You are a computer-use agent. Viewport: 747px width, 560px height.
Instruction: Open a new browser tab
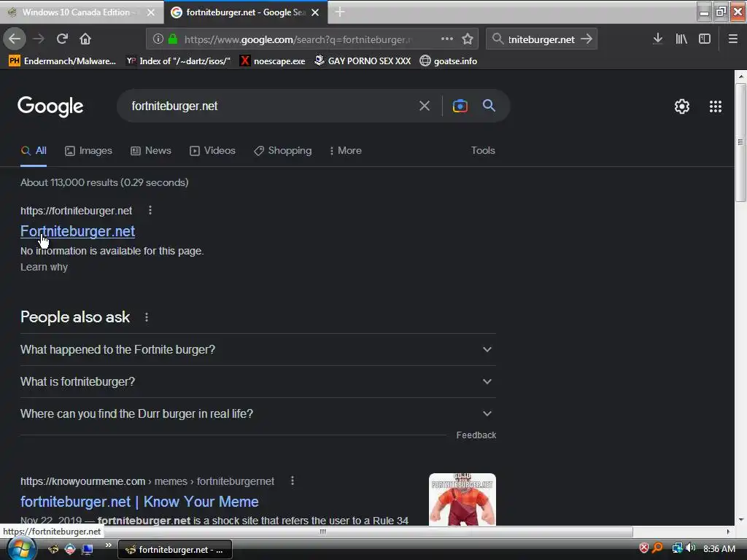point(340,12)
